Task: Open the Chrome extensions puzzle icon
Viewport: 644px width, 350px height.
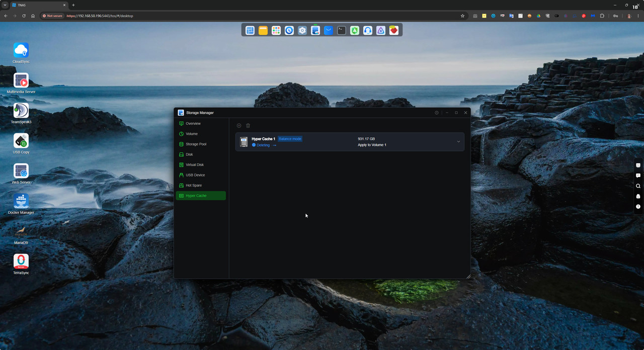Action: [x=602, y=16]
